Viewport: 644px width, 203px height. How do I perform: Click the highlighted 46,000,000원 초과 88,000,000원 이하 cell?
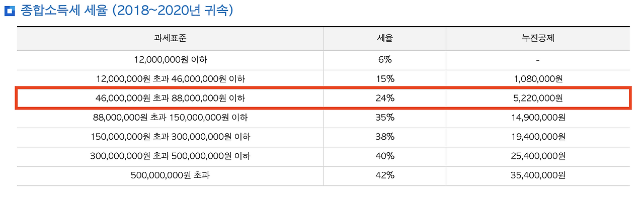(170, 98)
